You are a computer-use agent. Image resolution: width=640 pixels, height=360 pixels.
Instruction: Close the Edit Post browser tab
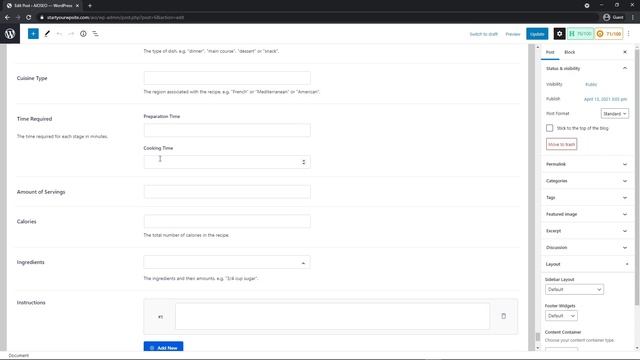(x=77, y=6)
